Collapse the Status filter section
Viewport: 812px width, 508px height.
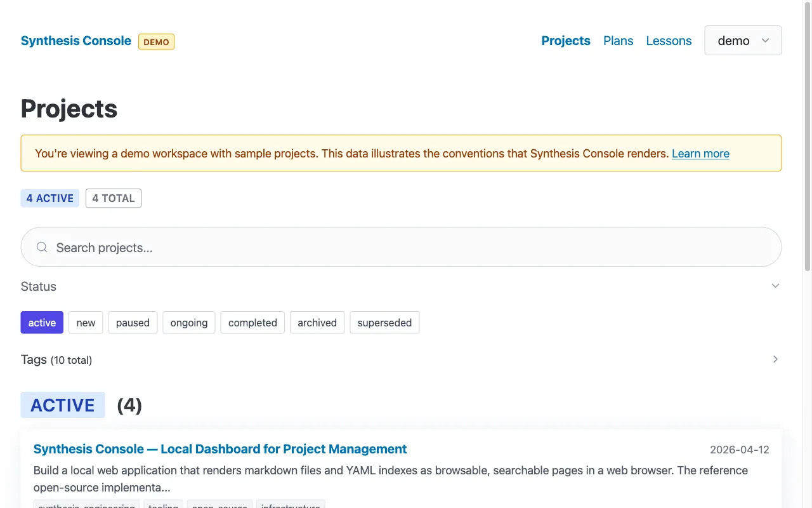click(775, 286)
